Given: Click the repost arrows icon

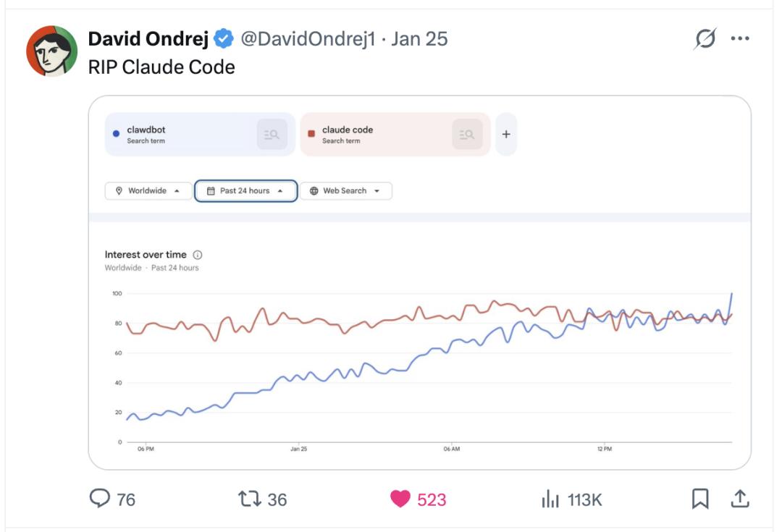Looking at the screenshot, I should pyautogui.click(x=248, y=499).
